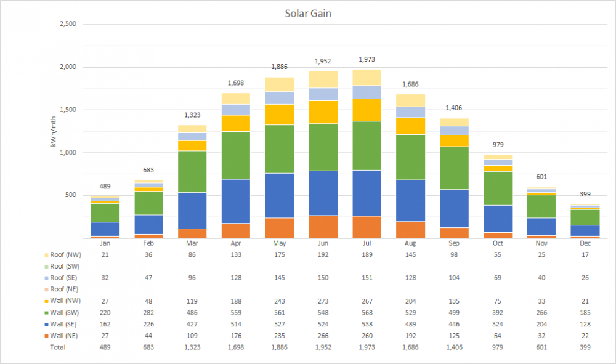The width and height of the screenshot is (616, 364).
Task: Click the 2,000 y-axis tick label
Action: click(x=68, y=67)
